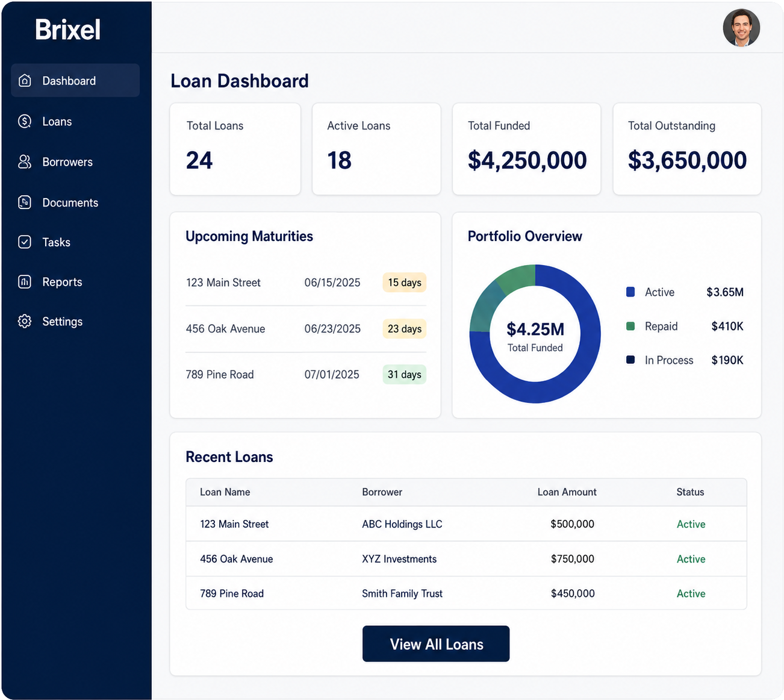Viewport: 784px width, 700px height.
Task: Sort by the Status column header
Action: tap(690, 492)
